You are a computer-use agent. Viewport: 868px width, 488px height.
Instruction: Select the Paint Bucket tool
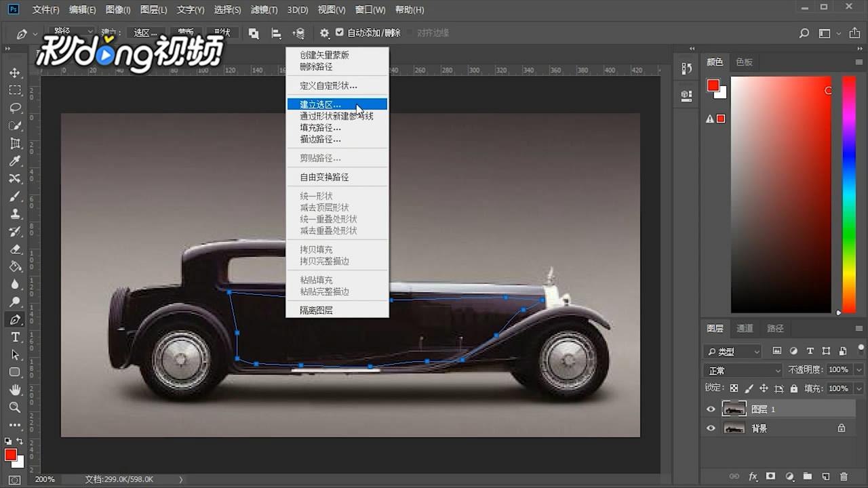pyautogui.click(x=15, y=266)
